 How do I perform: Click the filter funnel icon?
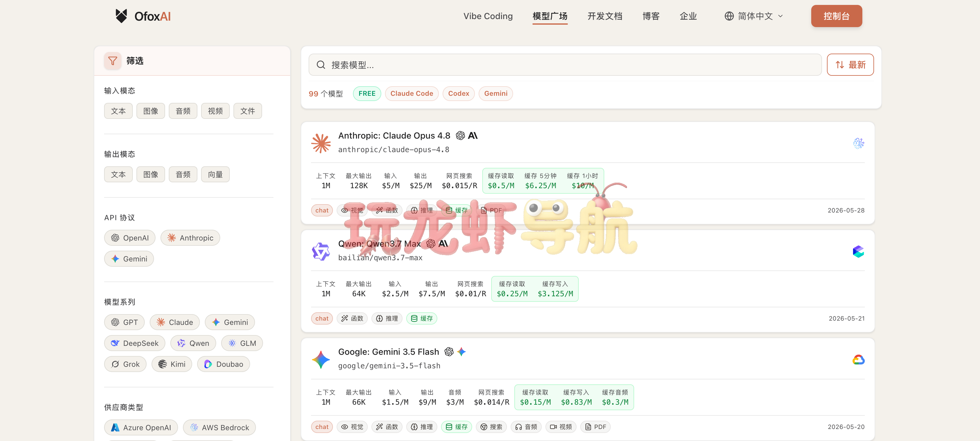113,61
